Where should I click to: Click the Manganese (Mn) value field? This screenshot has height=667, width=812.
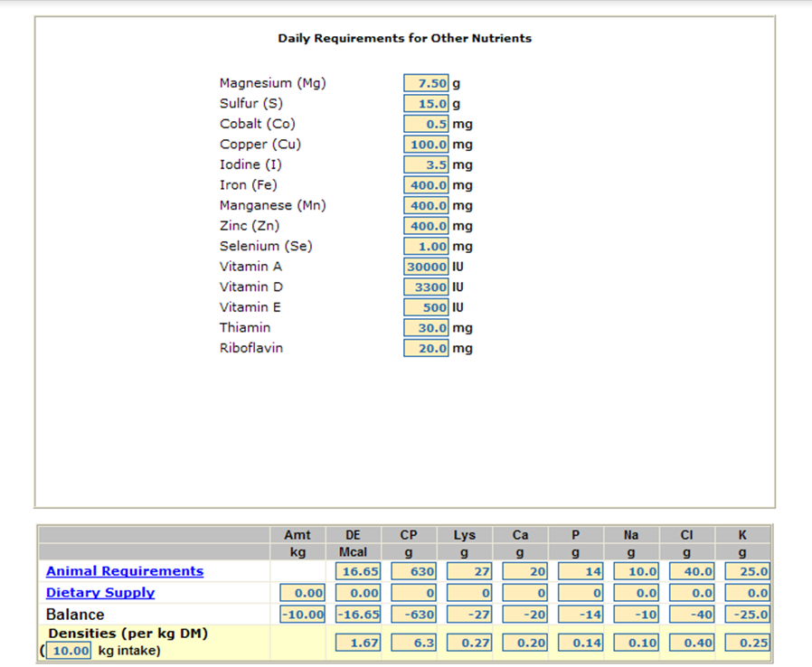pos(426,205)
